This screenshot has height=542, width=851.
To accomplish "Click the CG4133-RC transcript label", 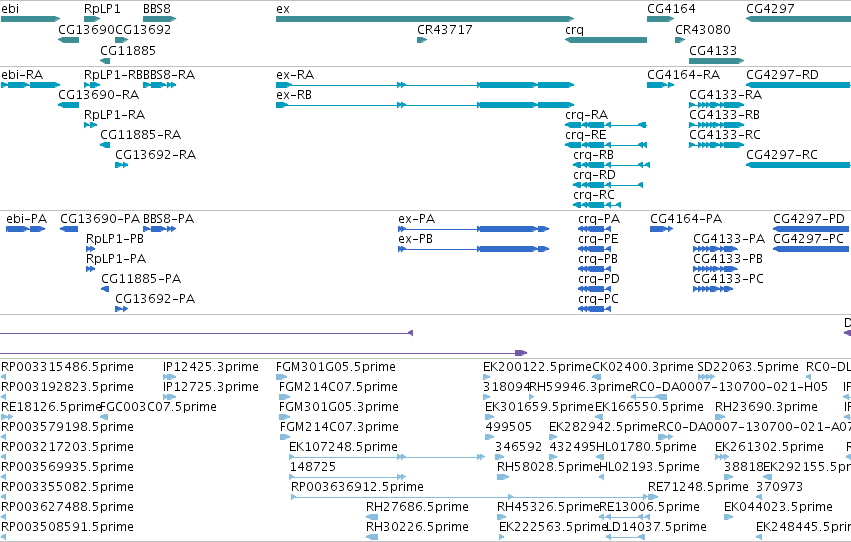I will pos(725,135).
